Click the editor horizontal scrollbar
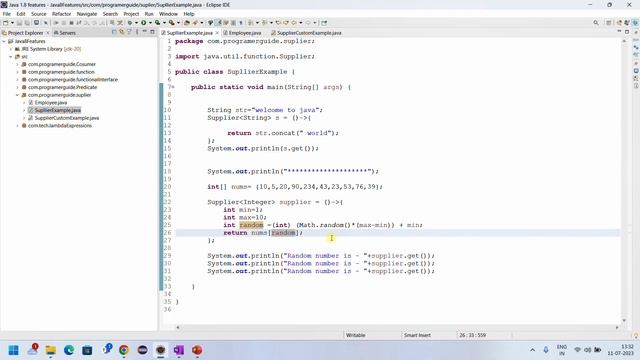Viewport: 640px width, 360px height. click(397, 327)
